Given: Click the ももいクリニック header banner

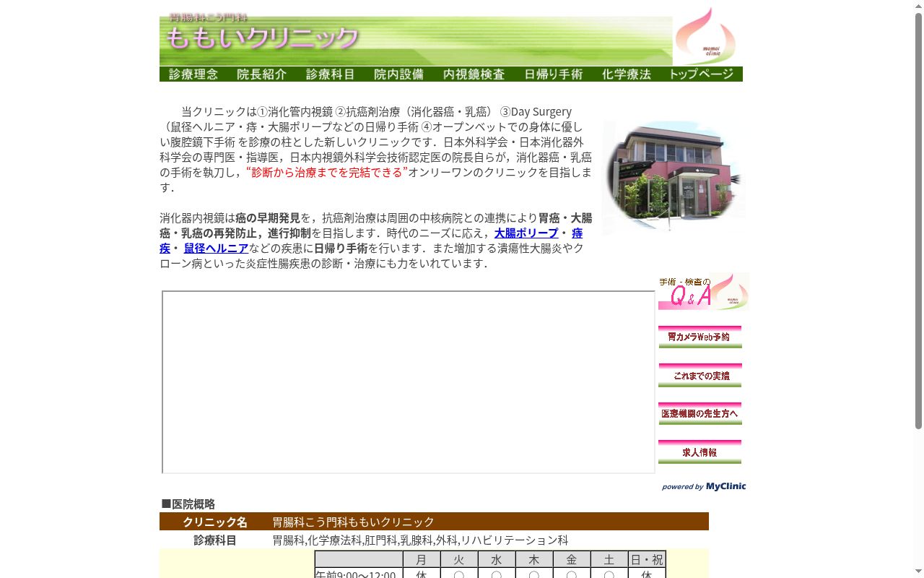Looking at the screenshot, I should coord(416,38).
